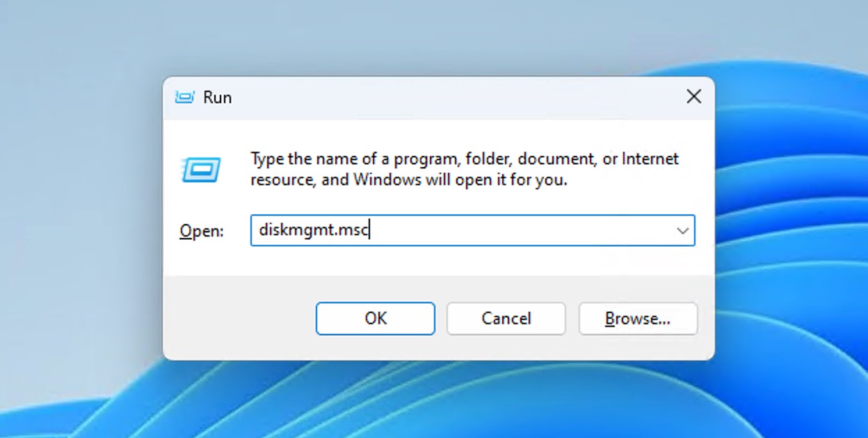Screen dimensions: 868x438
Task: Click the large blue Run program icon
Action: tap(202, 169)
